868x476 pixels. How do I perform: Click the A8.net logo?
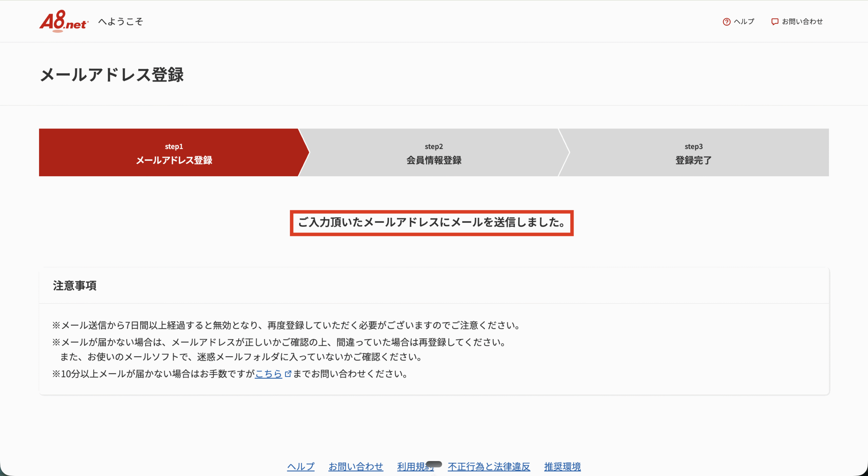[x=64, y=21]
